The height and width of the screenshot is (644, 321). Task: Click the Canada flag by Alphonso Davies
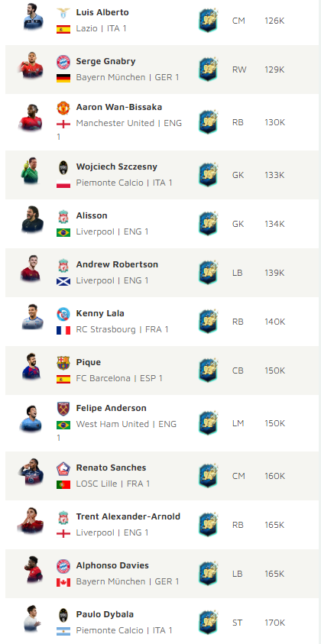(63, 582)
